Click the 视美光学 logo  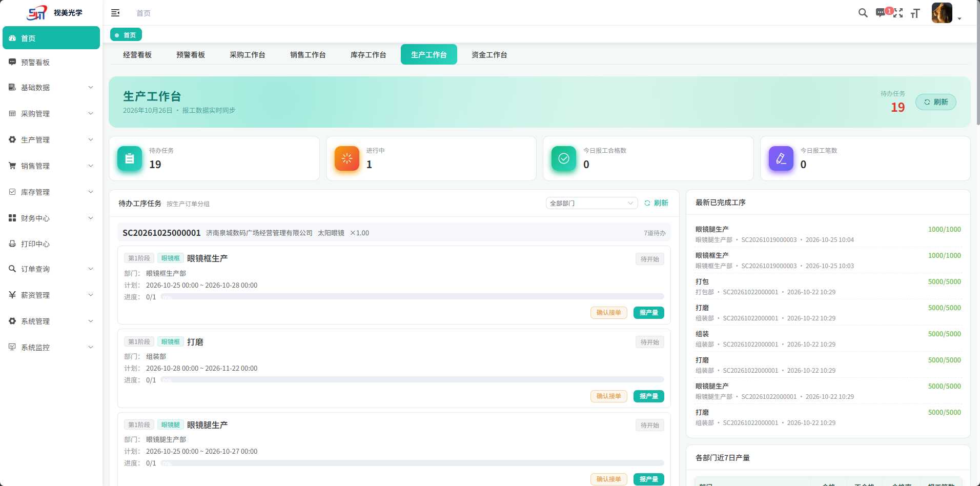tap(54, 13)
